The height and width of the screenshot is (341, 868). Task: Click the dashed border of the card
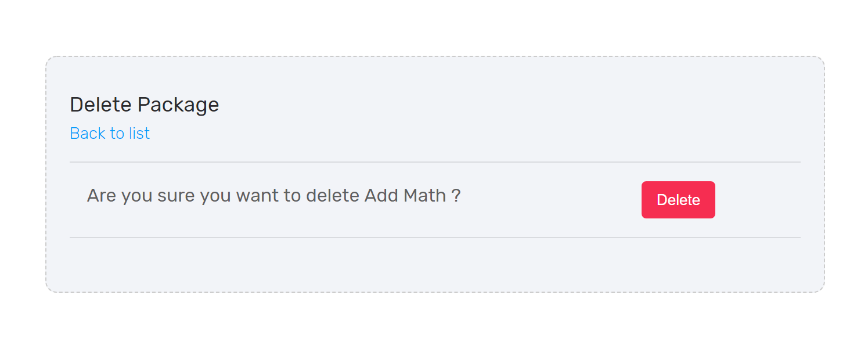pos(435,57)
